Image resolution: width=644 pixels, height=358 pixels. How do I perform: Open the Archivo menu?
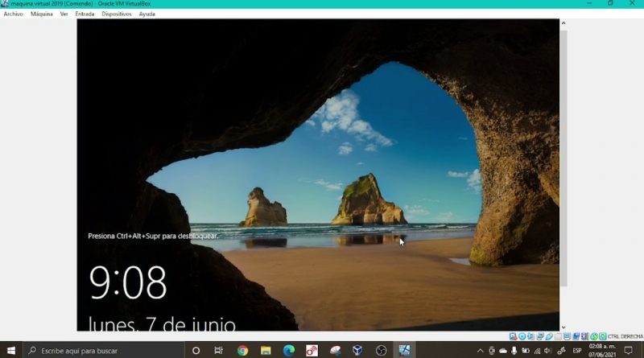(x=13, y=14)
